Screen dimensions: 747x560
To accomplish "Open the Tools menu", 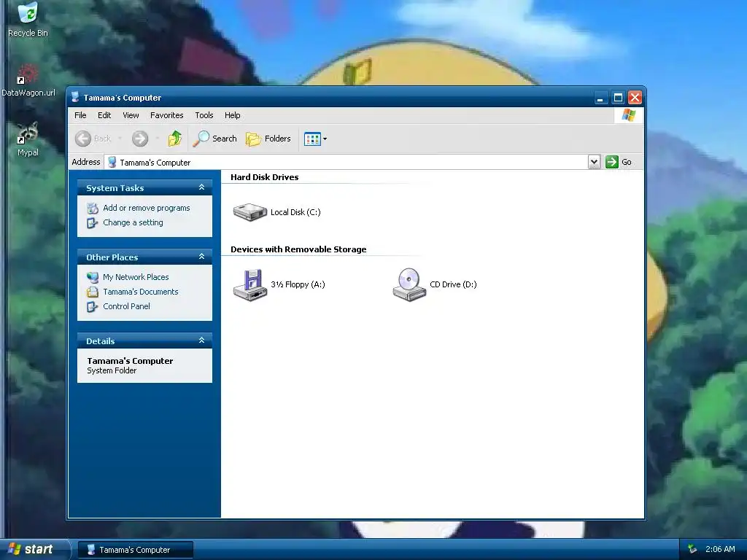I will (204, 115).
